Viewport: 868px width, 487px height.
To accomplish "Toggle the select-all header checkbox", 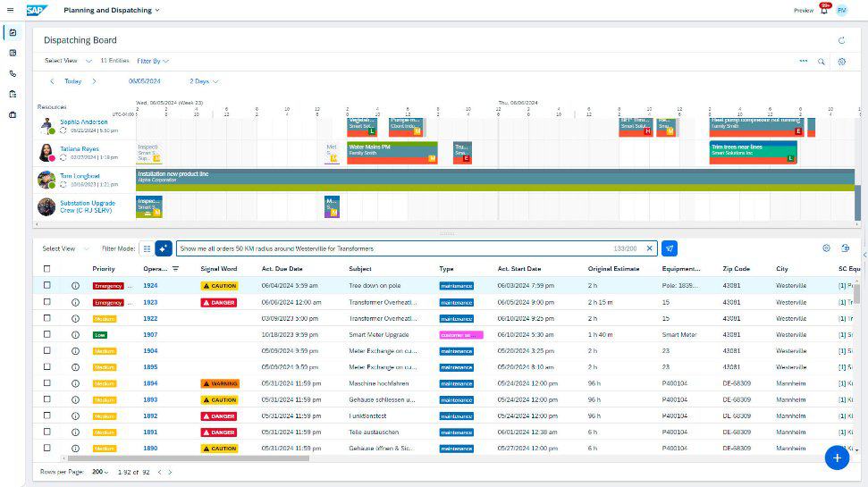I will coord(47,269).
